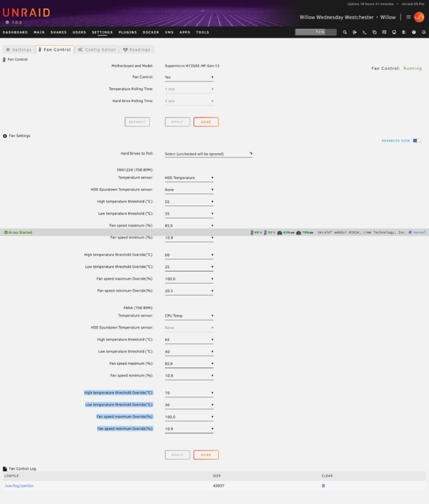Screen dimensions: 429x504
Task: Toggle the help icon in top bar
Action: click(414, 32)
